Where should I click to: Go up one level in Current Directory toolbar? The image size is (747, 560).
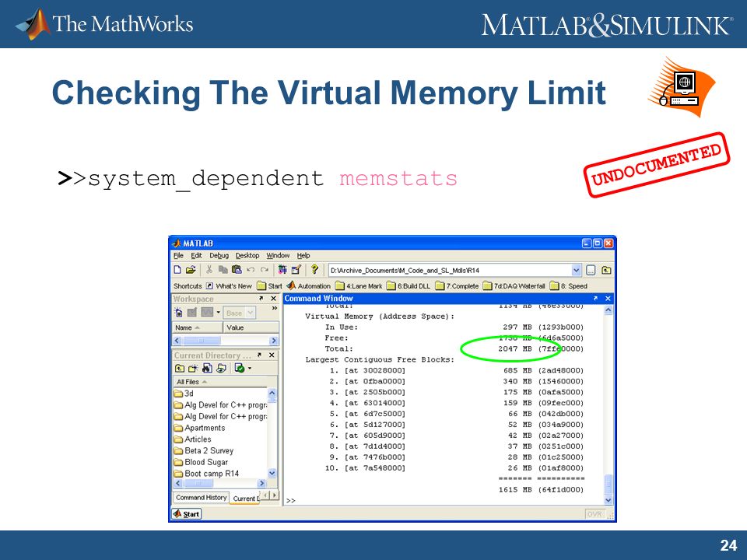coord(180,368)
